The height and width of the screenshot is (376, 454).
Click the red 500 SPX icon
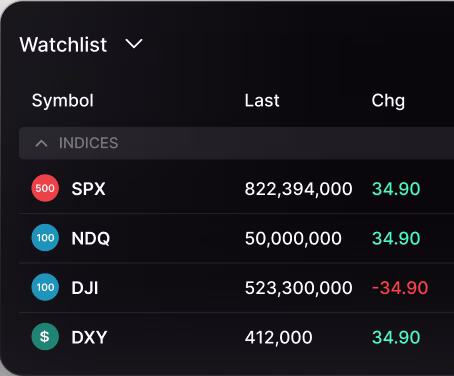click(45, 188)
